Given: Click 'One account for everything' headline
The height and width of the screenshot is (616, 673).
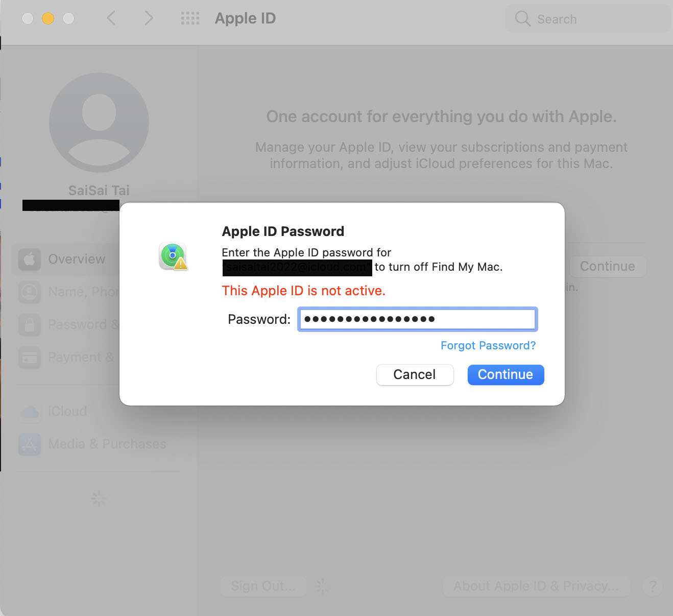Looking at the screenshot, I should tap(442, 116).
